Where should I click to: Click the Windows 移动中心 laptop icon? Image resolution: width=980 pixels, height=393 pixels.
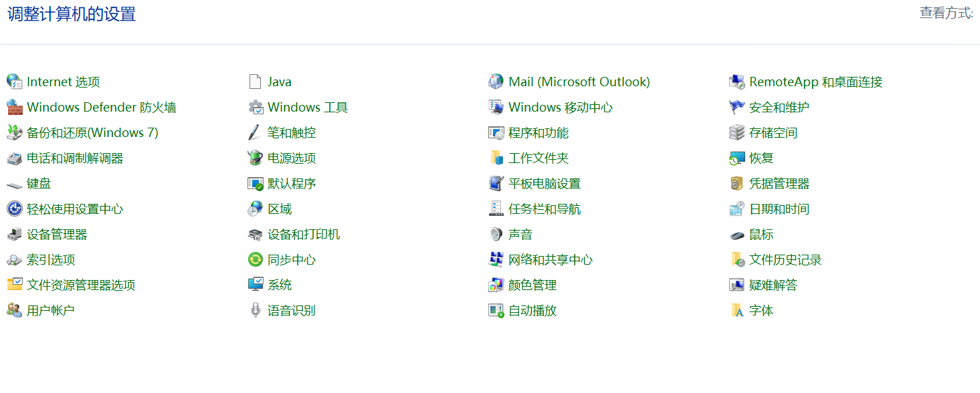496,107
